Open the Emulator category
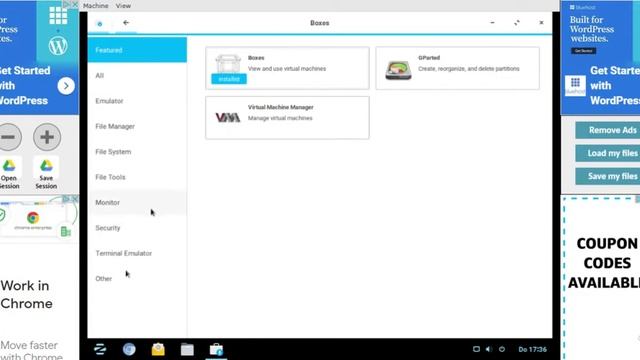This screenshot has height=360, width=640. (137, 101)
